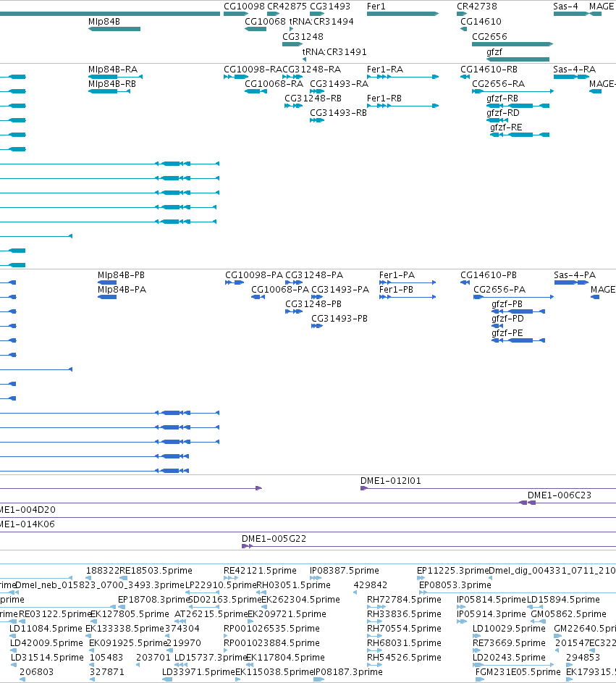616x683 pixels.
Task: Select protein gfzf-PD label
Action: coord(507,319)
